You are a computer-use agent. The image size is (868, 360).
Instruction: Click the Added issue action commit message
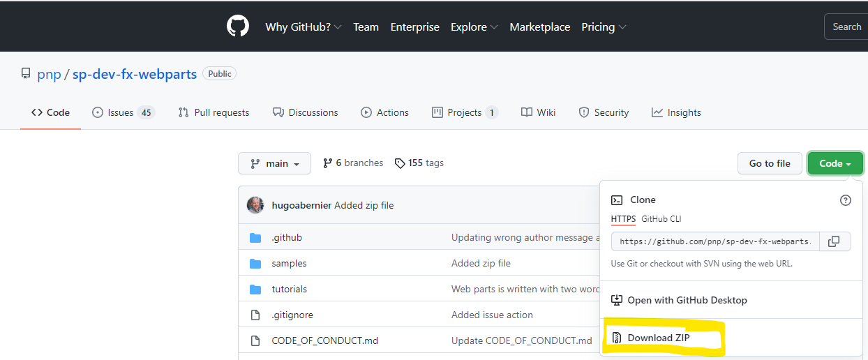pos(492,315)
